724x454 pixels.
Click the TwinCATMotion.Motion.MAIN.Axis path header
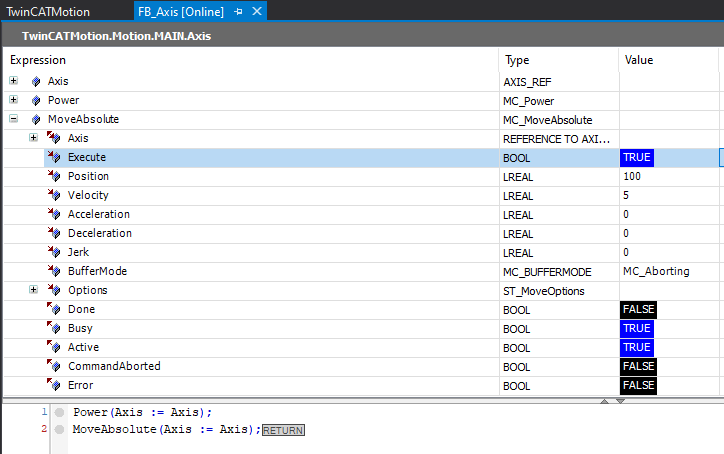pos(116,36)
